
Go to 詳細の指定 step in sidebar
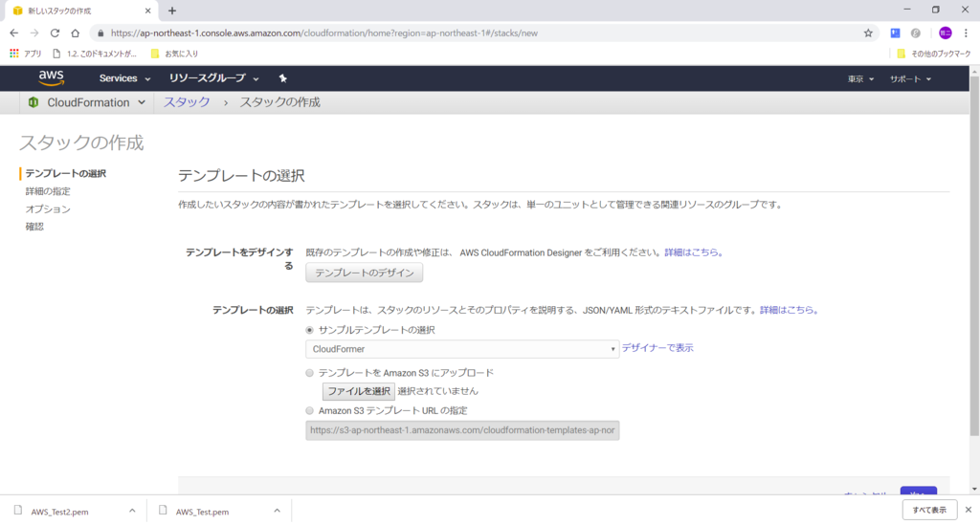pyautogui.click(x=48, y=191)
